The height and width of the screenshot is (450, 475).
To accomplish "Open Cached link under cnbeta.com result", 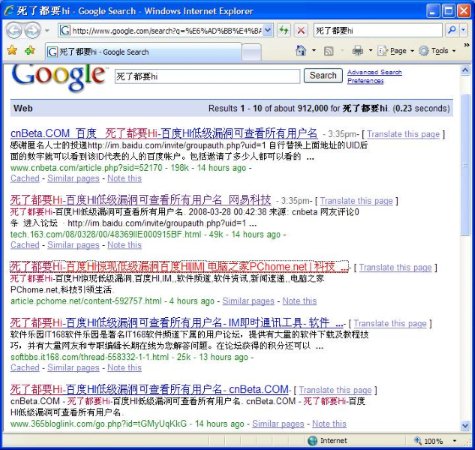I will 25,178.
